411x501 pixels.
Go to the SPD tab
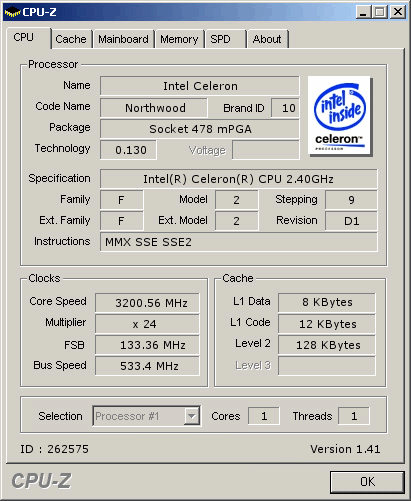[225, 39]
